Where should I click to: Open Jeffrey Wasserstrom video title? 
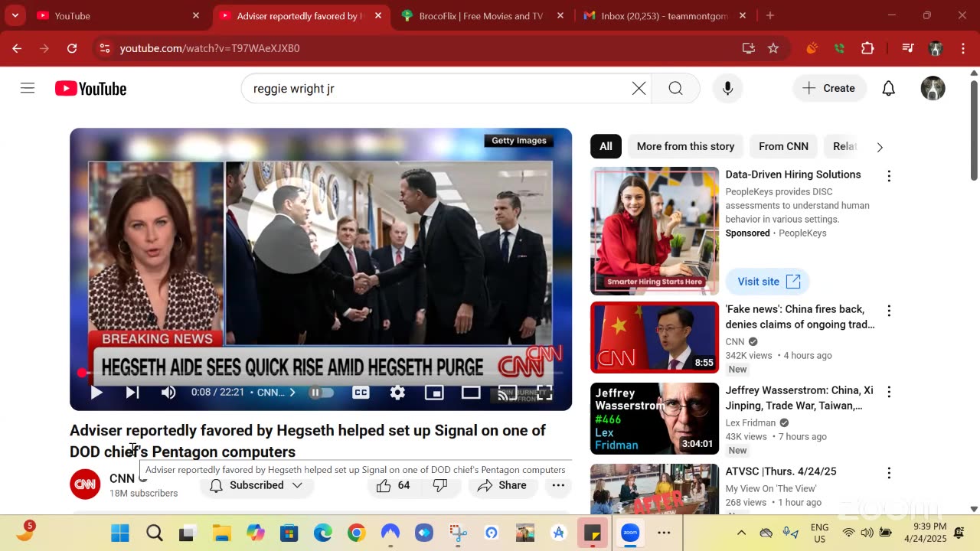(x=799, y=398)
